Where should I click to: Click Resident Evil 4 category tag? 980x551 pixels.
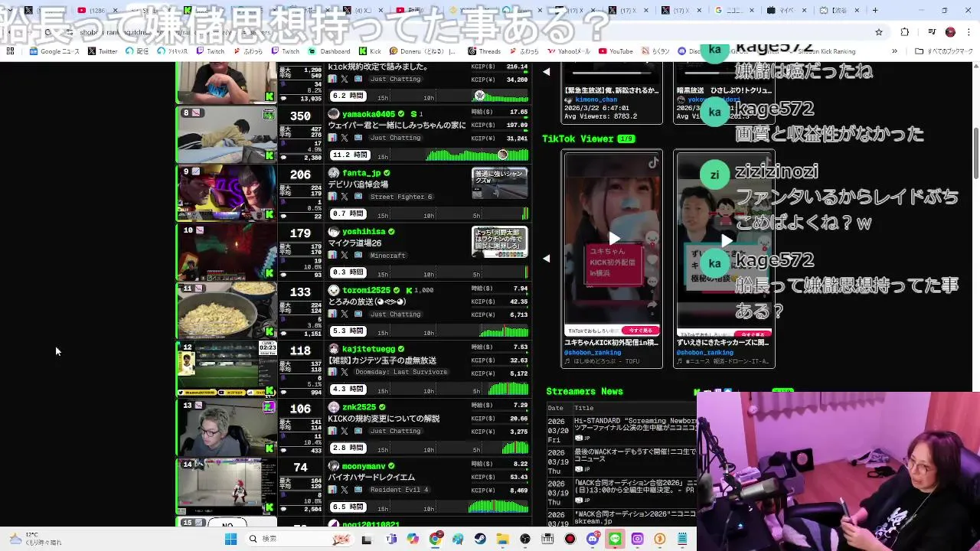point(399,490)
